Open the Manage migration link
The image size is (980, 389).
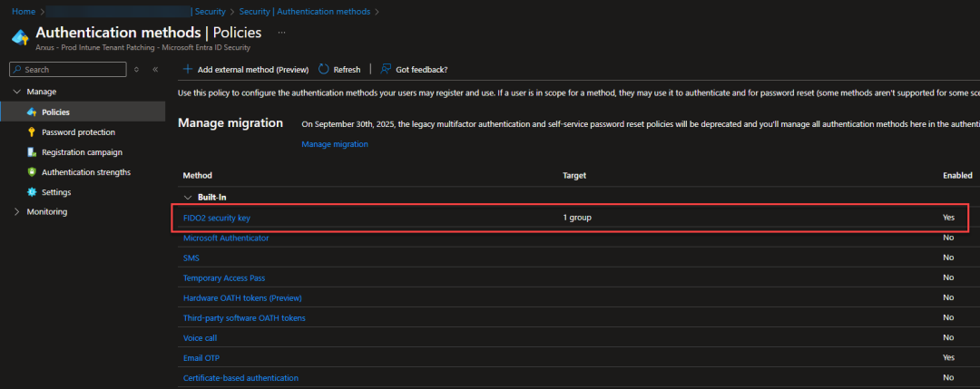pyautogui.click(x=335, y=144)
